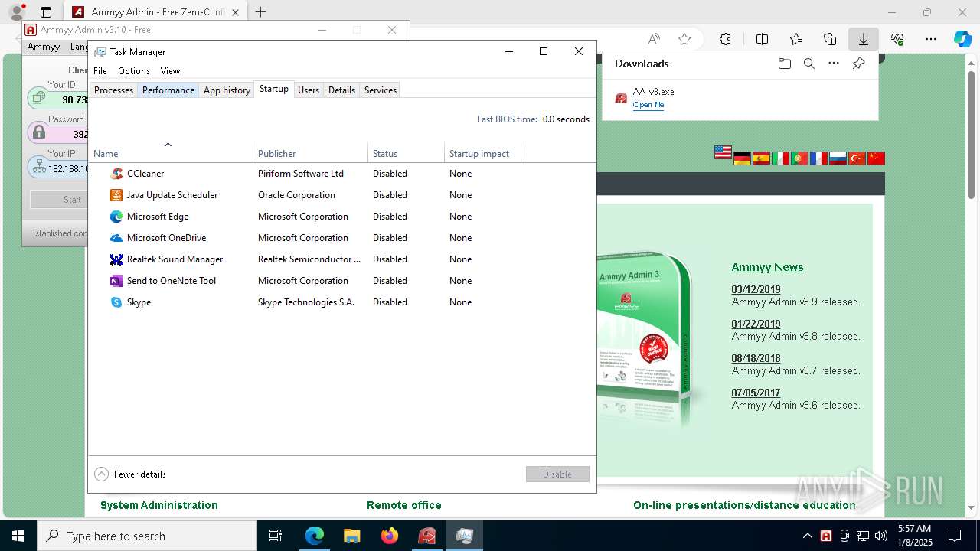980x551 pixels.
Task: Open the View menu in Task Manager
Action: [170, 71]
